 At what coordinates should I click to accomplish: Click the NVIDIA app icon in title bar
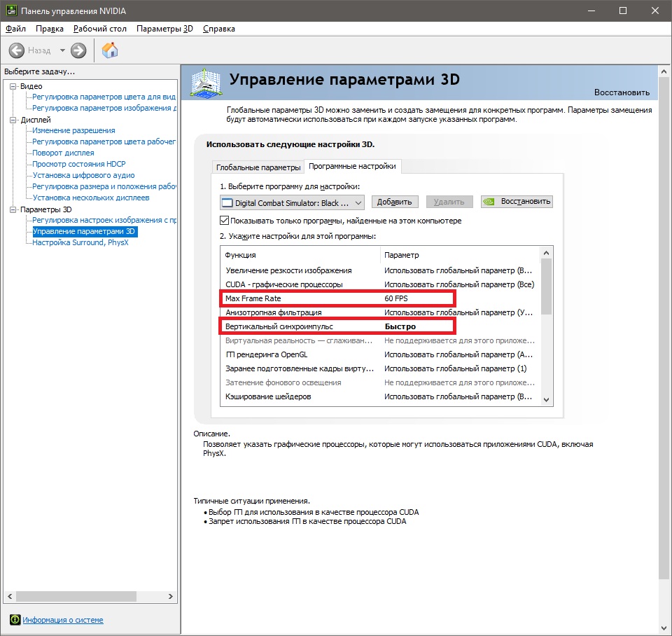point(12,11)
